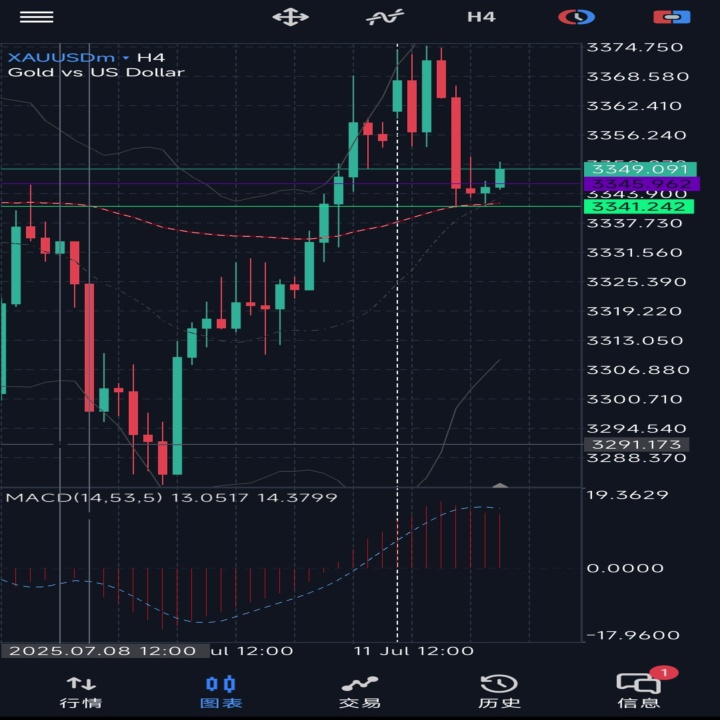This screenshot has width=720, height=720.
Task: Select the 图表 chart tab
Action: click(221, 692)
